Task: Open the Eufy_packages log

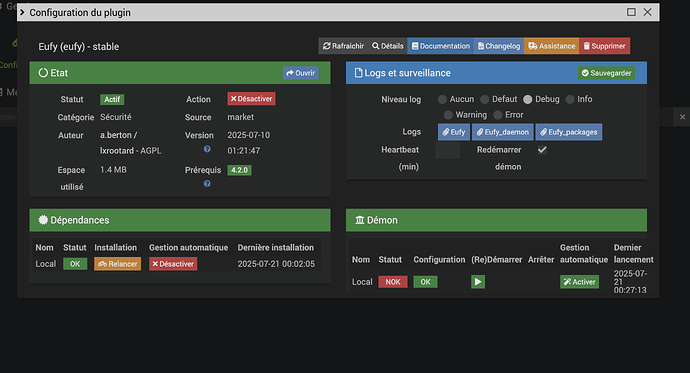Action: [569, 132]
